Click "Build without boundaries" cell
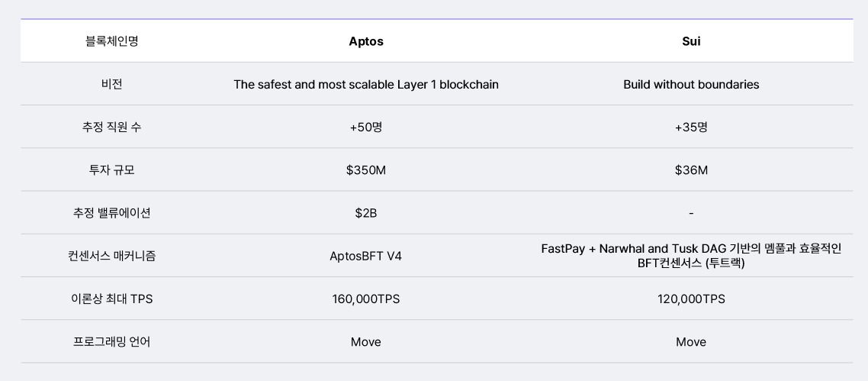 coord(691,84)
